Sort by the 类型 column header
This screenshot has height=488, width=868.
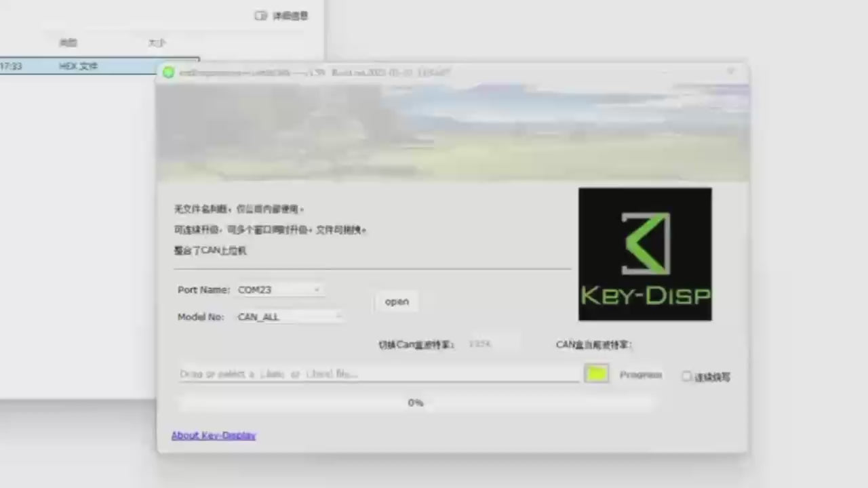coord(68,43)
